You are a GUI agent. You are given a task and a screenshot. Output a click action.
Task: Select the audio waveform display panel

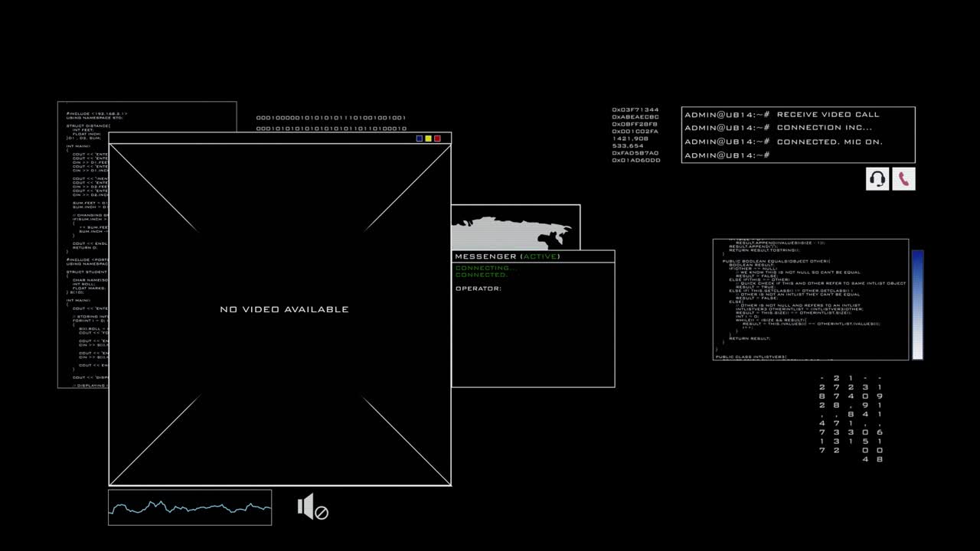coord(190,507)
